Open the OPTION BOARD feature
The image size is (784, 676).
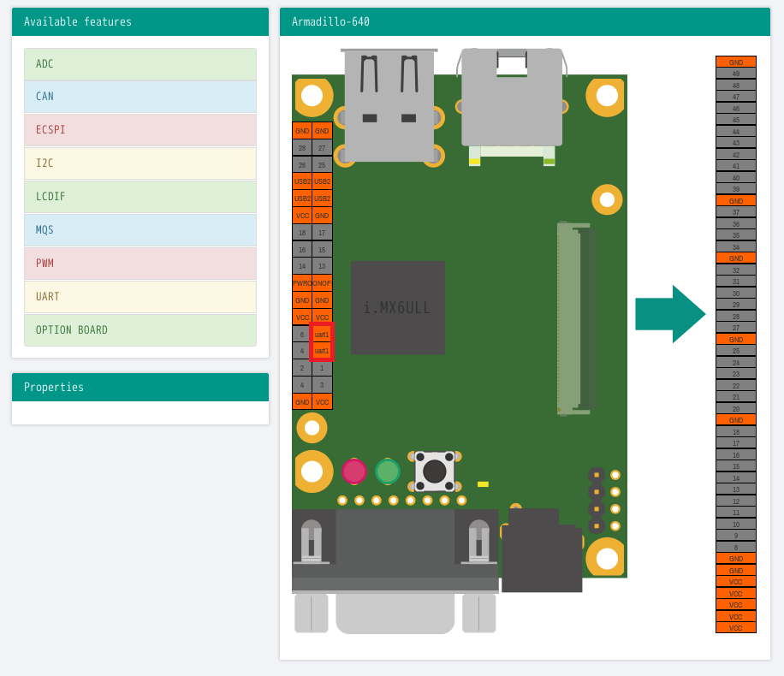point(140,330)
